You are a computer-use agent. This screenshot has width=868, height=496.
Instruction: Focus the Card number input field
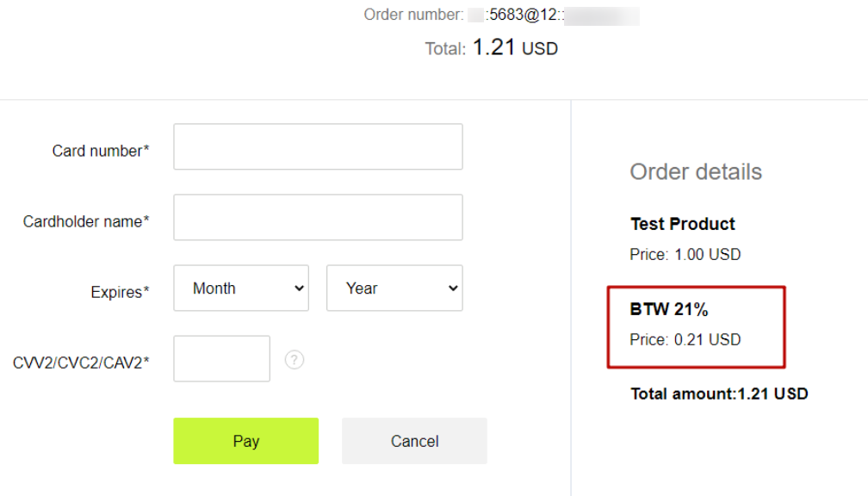tap(318, 146)
